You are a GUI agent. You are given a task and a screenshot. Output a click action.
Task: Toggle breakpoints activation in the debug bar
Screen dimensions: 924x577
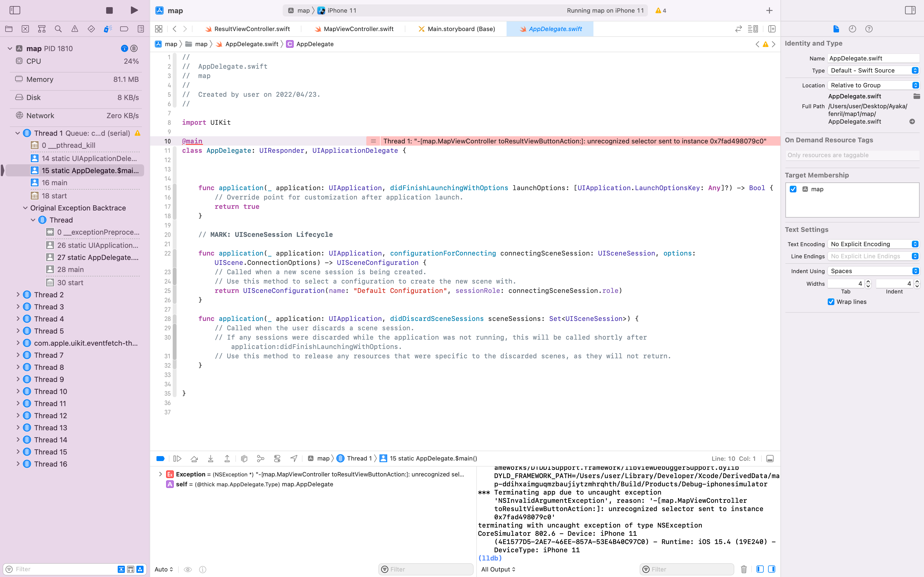(160, 458)
